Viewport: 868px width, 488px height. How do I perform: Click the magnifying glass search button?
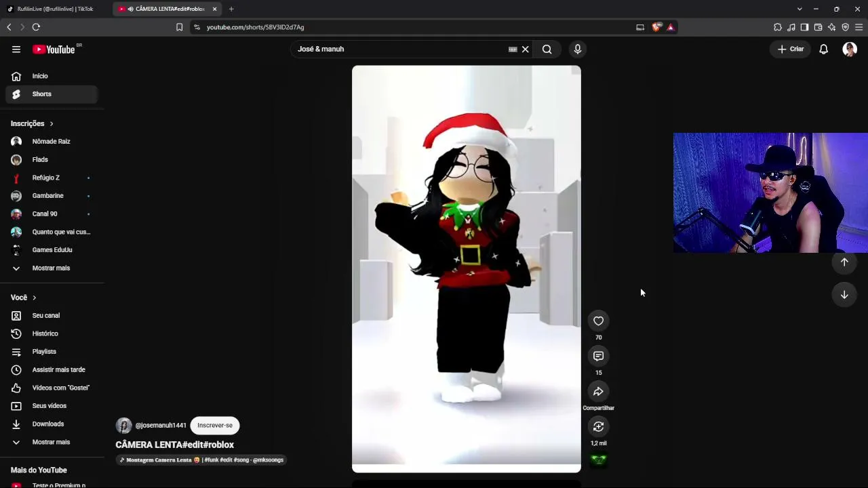pyautogui.click(x=547, y=49)
